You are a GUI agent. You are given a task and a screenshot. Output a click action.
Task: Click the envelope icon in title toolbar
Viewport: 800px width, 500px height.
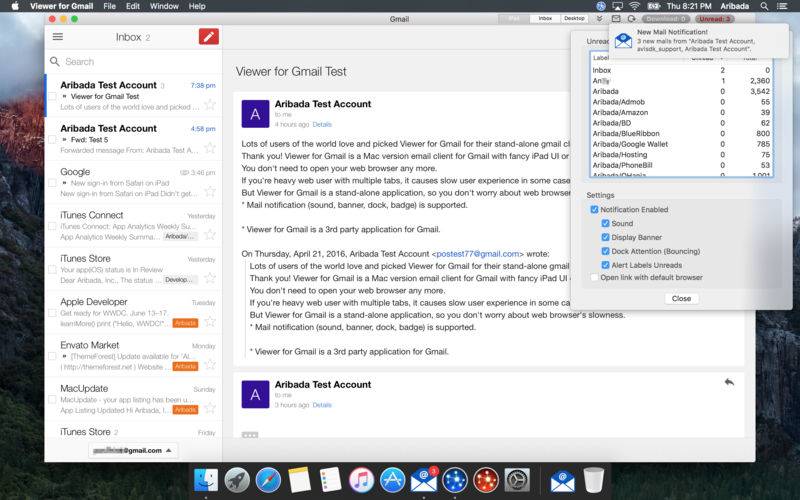616,18
